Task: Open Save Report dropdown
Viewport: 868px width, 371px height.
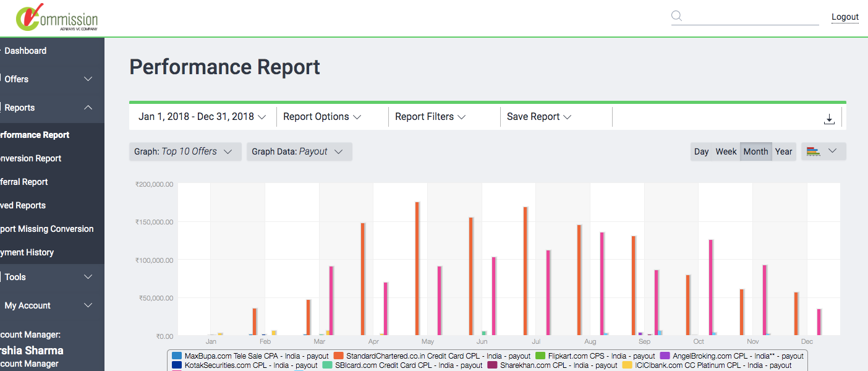Action: (x=539, y=117)
